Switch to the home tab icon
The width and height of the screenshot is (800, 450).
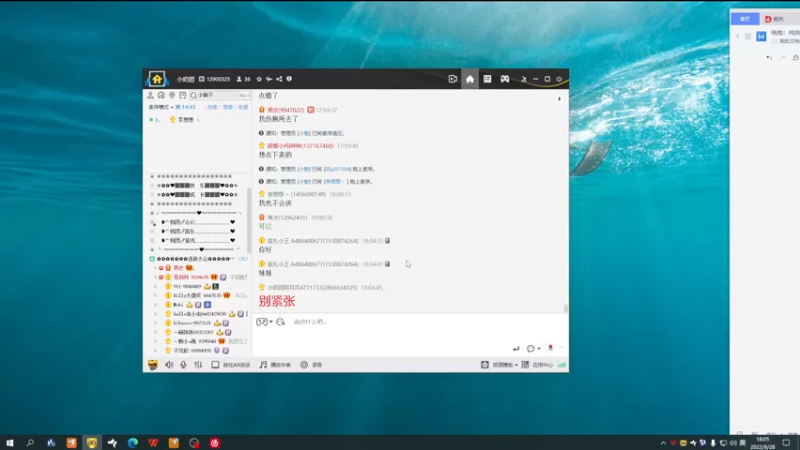[x=470, y=79]
